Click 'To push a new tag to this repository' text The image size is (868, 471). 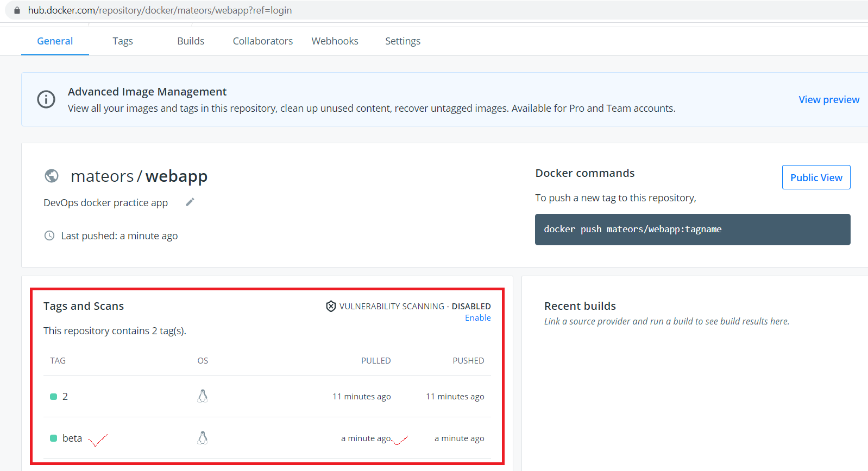tap(615, 198)
